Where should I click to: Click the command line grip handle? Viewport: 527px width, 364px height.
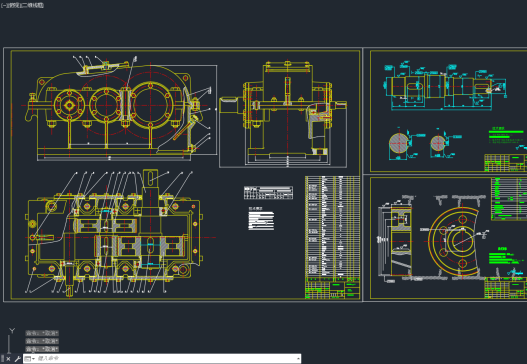[x=2, y=359]
